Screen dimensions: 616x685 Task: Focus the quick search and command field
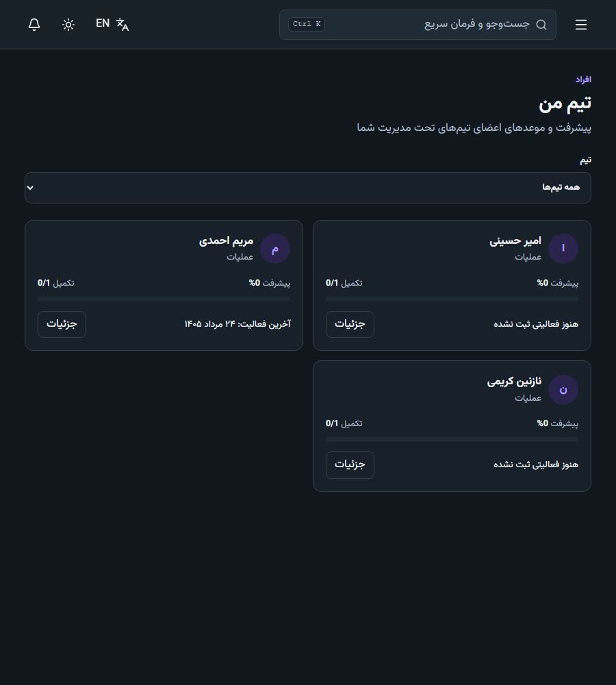coord(418,25)
